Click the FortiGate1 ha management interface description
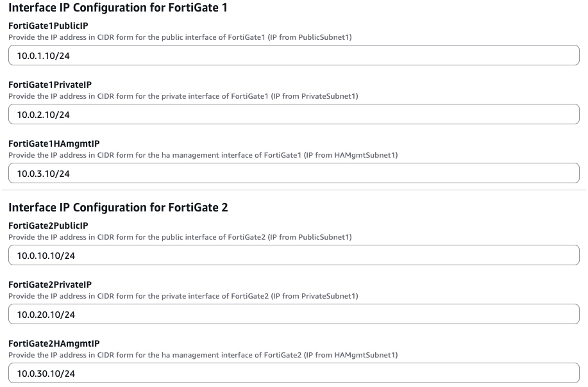Image resolution: width=588 pixels, height=387 pixels. click(x=203, y=155)
